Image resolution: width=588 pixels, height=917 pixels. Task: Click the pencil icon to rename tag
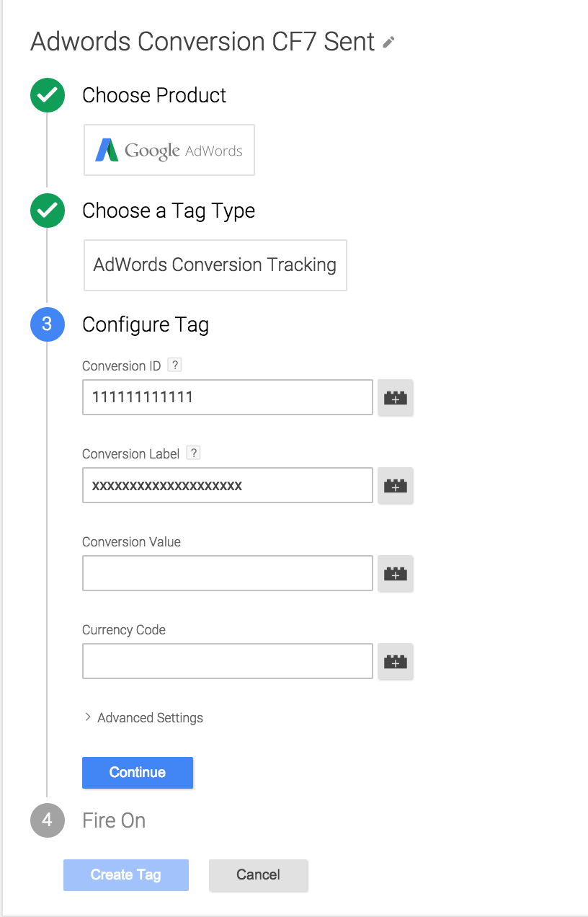pos(388,43)
